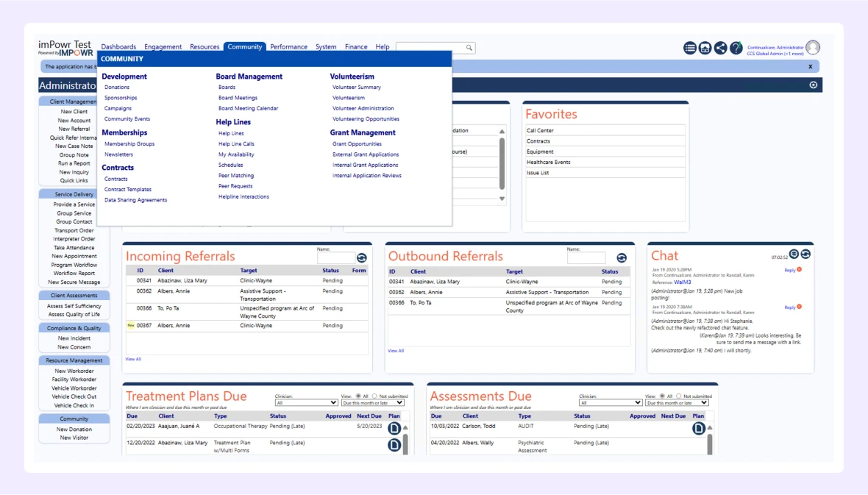This screenshot has width=868, height=495.
Task: Click Name filter in Outbound Referrals
Action: point(586,258)
